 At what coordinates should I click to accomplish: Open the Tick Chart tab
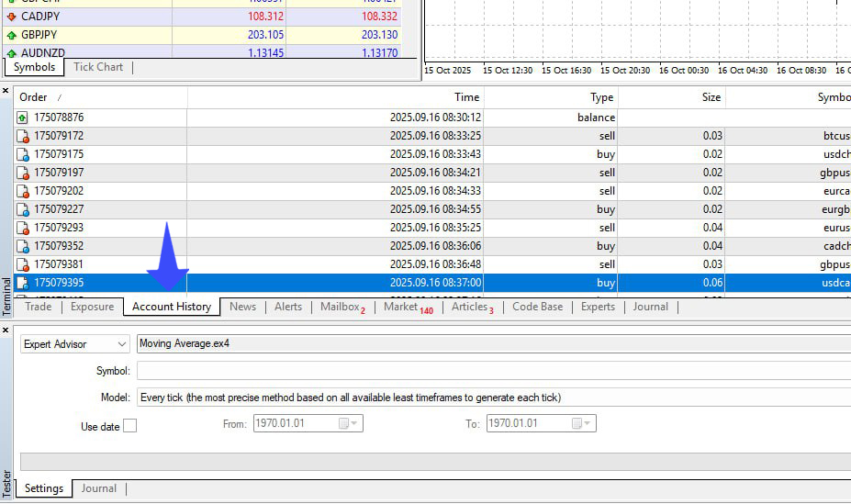pyautogui.click(x=98, y=67)
